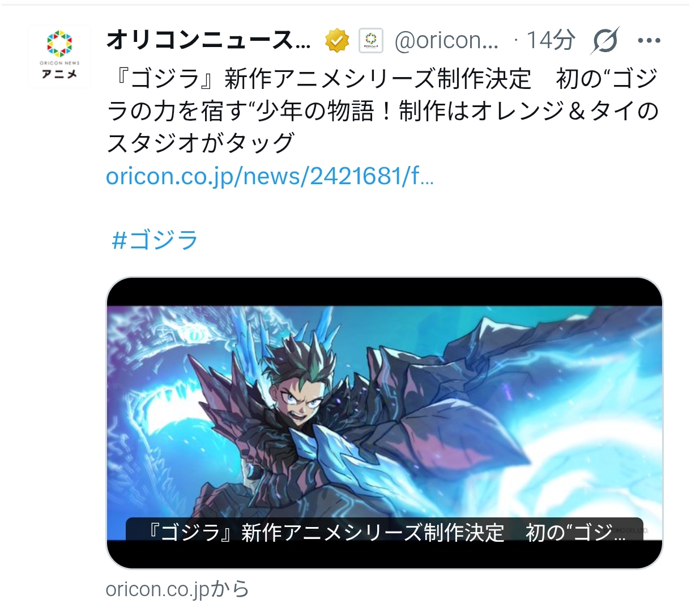Viewport: 691px width, 616px height.
Task: Click the card caption 『ゴジラ』新作アニメシリーズ制作決定
Action: pos(326,533)
